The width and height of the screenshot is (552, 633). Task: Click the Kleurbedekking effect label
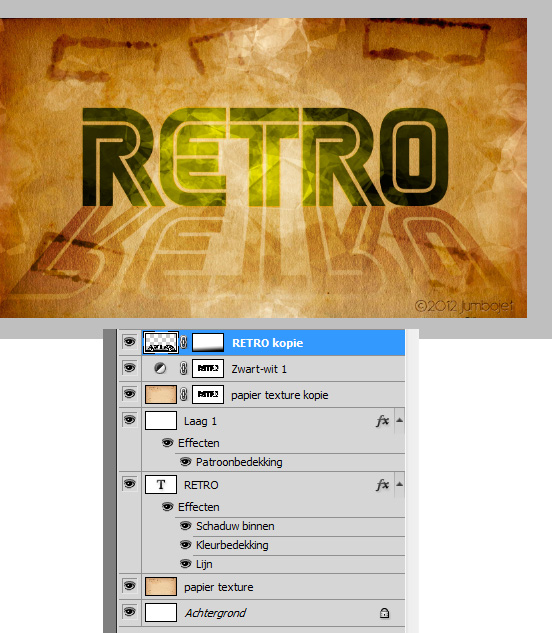pos(232,545)
